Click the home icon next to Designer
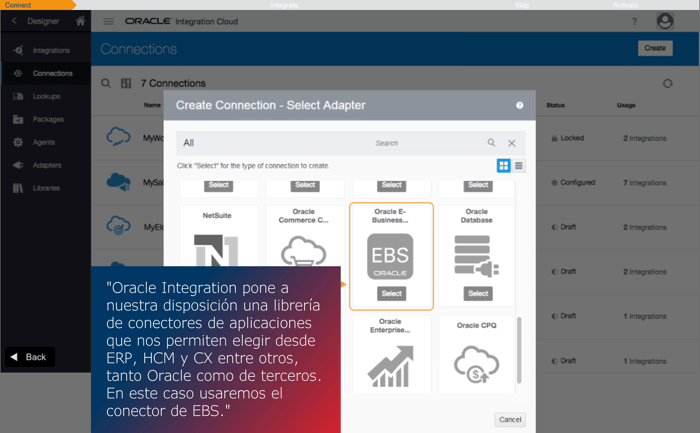Image resolution: width=700 pixels, height=433 pixels. [80, 21]
